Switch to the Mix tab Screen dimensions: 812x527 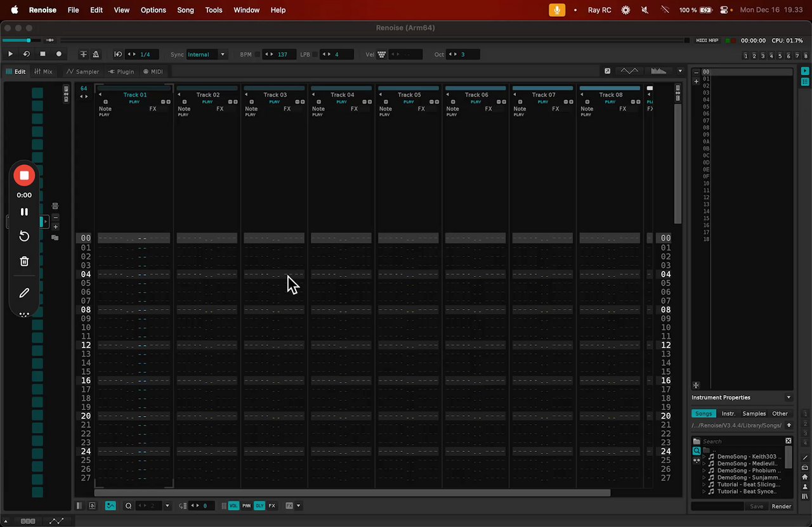click(x=44, y=72)
